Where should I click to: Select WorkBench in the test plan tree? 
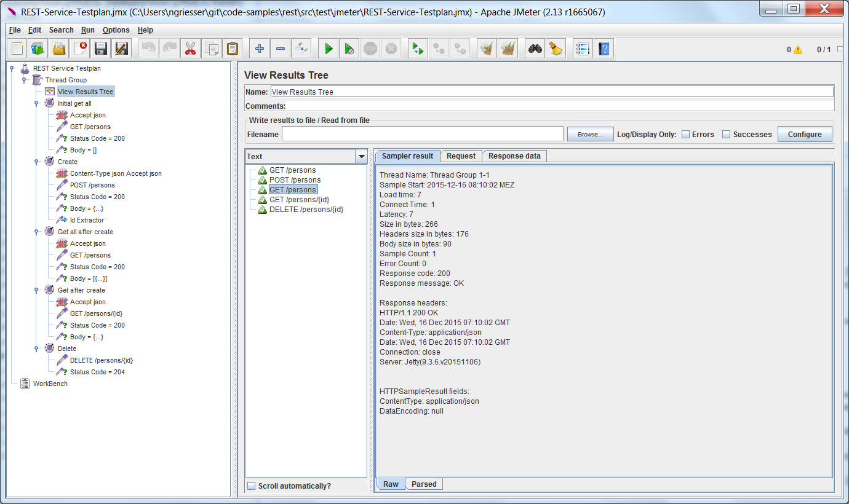click(50, 384)
